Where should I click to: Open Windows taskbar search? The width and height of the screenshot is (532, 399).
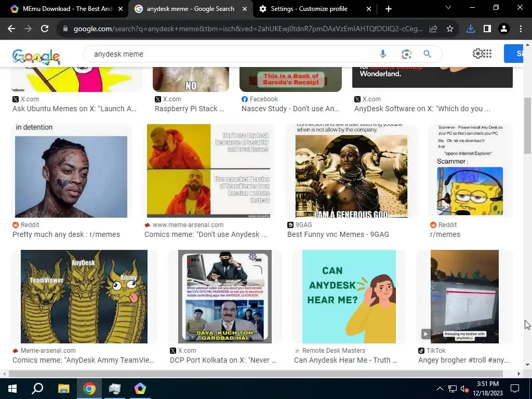(37, 389)
